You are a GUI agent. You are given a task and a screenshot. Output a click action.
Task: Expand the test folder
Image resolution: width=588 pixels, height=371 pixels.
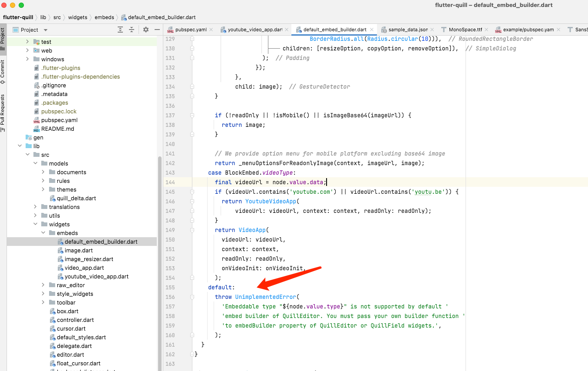point(27,42)
